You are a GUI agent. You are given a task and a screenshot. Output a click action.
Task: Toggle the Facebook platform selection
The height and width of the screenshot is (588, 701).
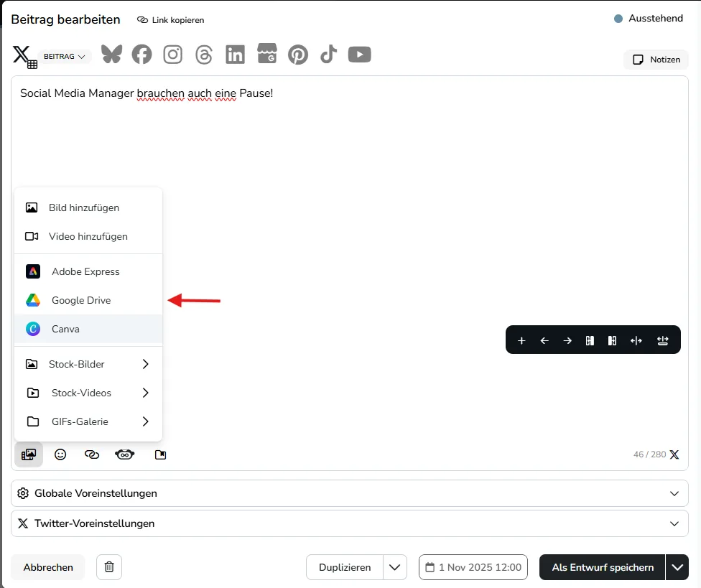[141, 54]
